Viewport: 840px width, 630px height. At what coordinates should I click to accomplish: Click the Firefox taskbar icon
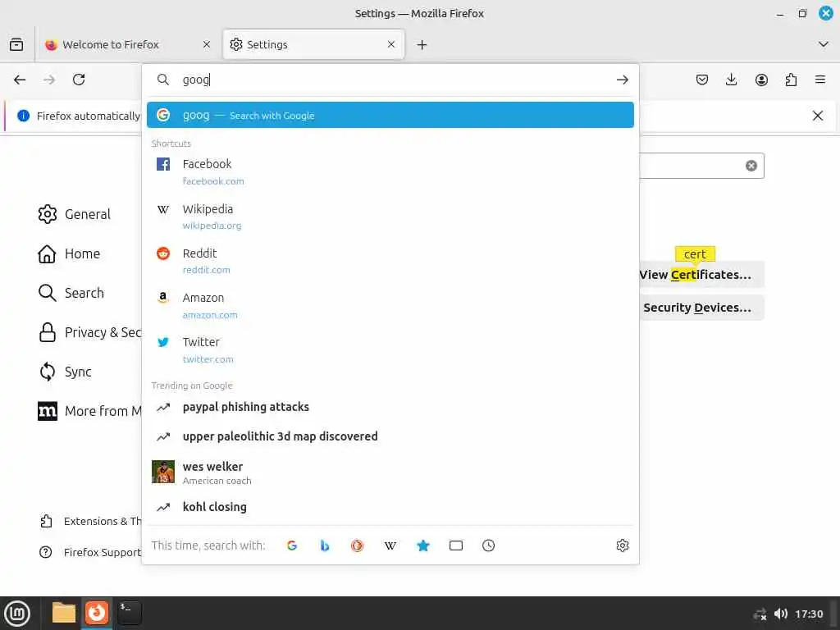(97, 613)
